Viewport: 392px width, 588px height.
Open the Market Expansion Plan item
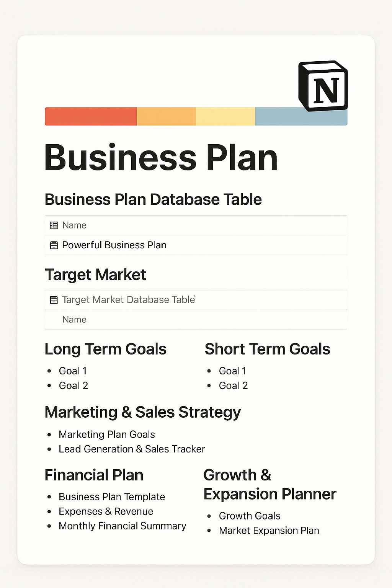pyautogui.click(x=269, y=531)
